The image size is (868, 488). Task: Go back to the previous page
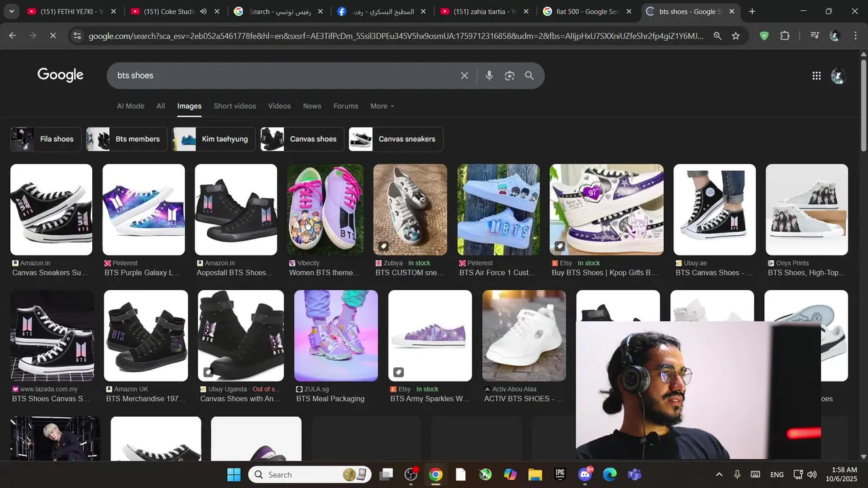pyautogui.click(x=12, y=36)
